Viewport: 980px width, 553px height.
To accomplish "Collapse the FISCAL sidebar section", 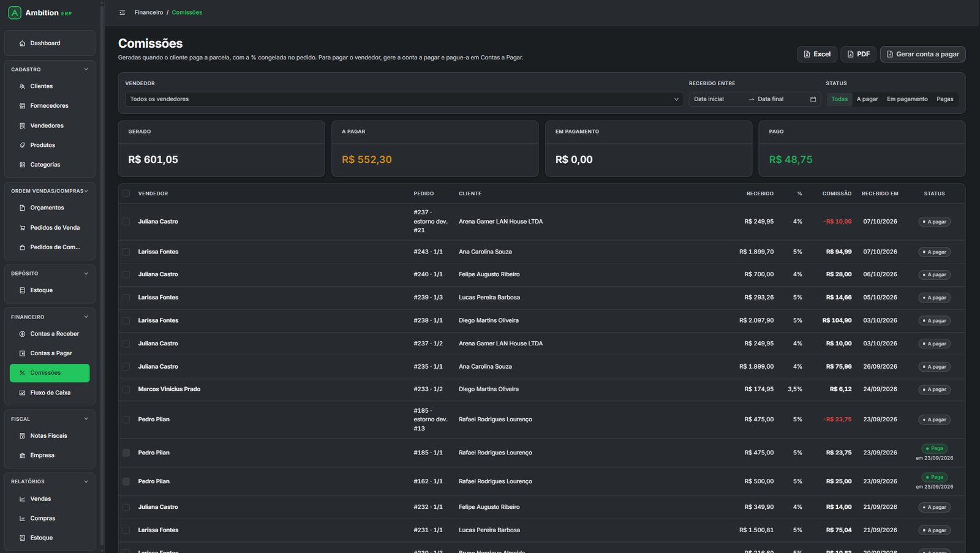I will [86, 419].
